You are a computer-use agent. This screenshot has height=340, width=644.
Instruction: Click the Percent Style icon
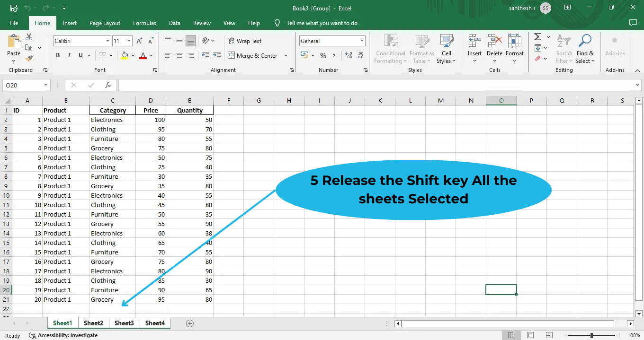(324, 55)
